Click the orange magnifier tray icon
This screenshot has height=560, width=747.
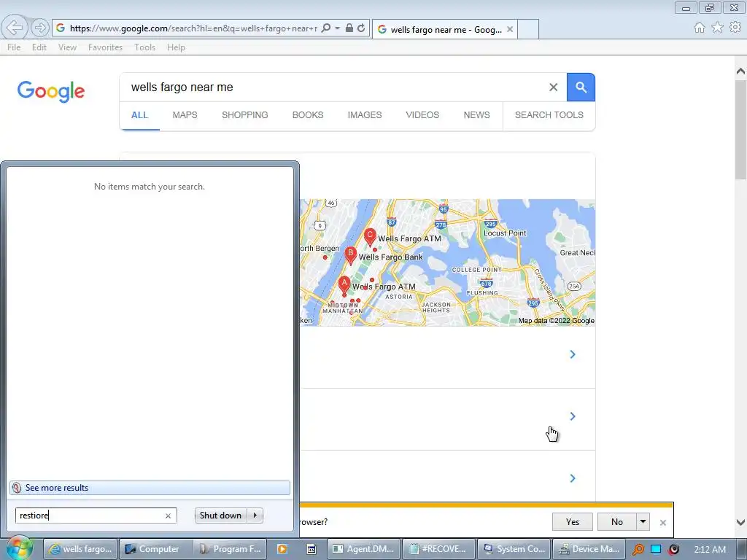tap(638, 550)
